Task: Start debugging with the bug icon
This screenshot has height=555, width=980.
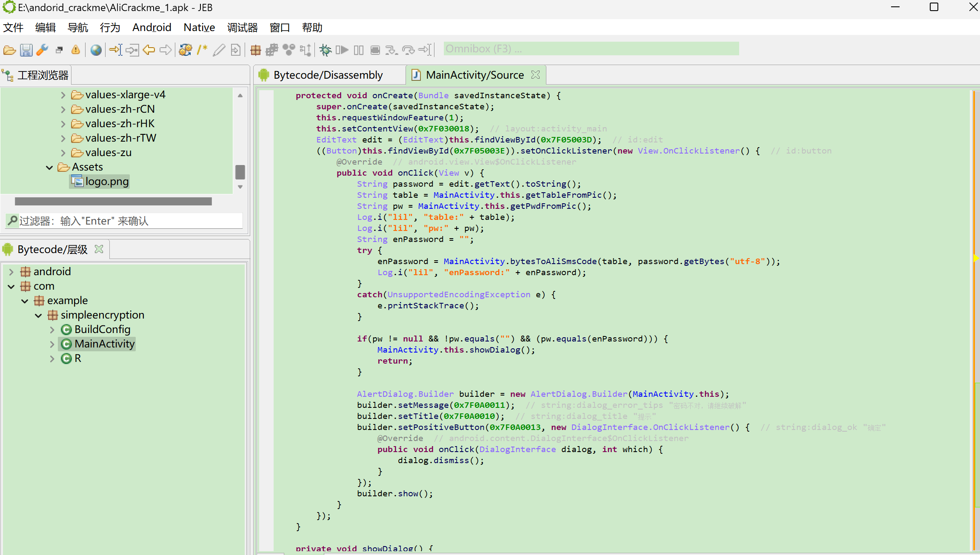Action: pos(326,50)
